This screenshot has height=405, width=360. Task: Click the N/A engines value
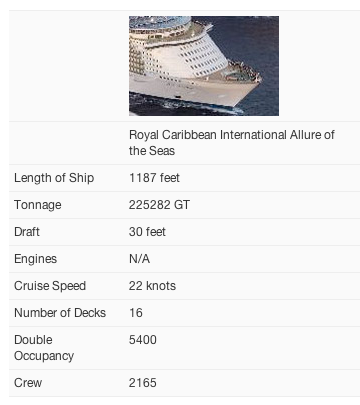pos(139,259)
